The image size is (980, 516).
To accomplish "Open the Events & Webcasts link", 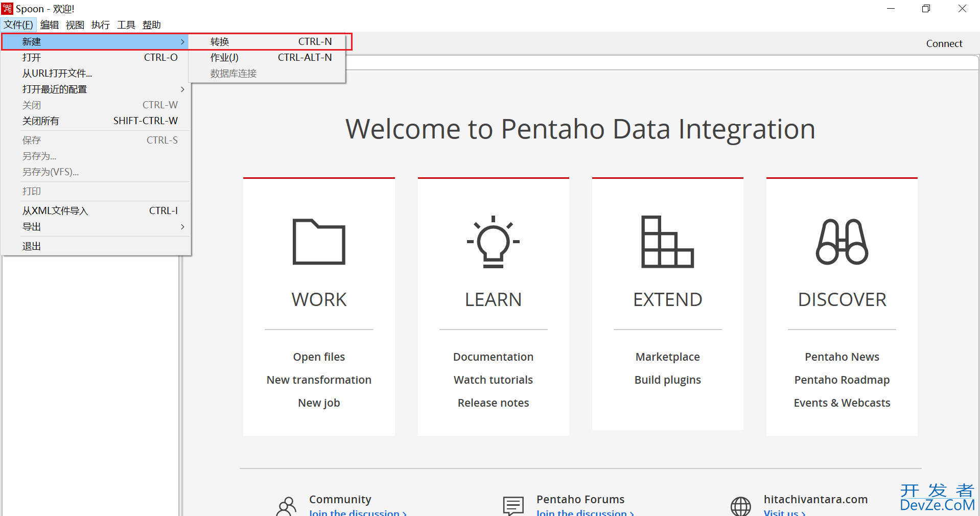I will [842, 403].
